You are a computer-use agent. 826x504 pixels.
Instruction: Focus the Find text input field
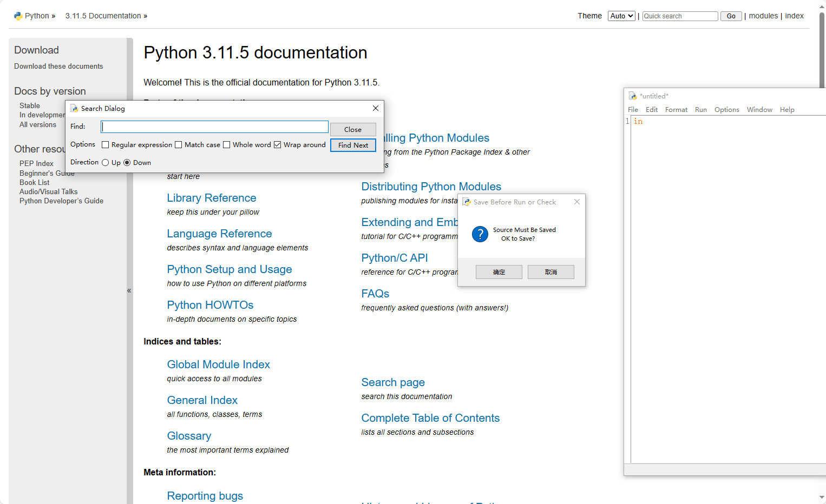pyautogui.click(x=214, y=127)
